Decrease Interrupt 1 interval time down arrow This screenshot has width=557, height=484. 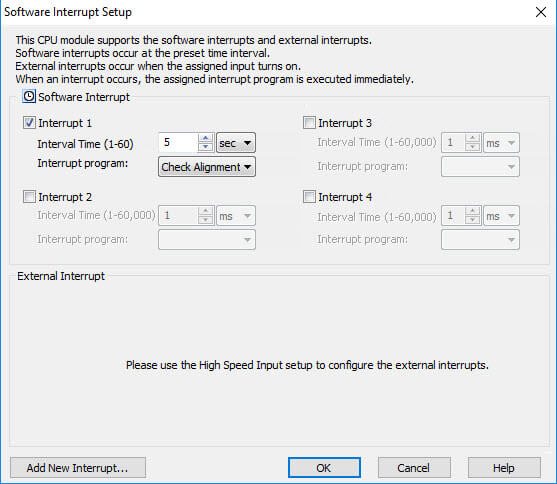205,147
